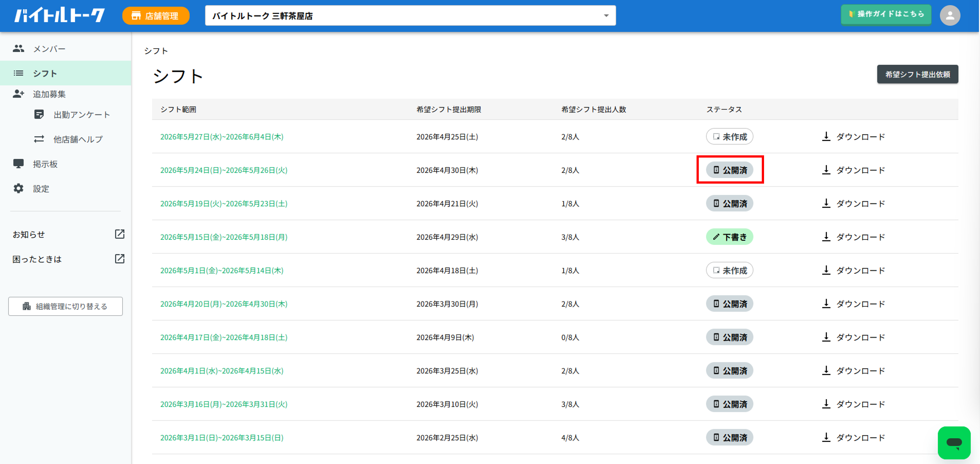Click the ステータス column header
This screenshot has width=980, height=464.
[x=724, y=109]
